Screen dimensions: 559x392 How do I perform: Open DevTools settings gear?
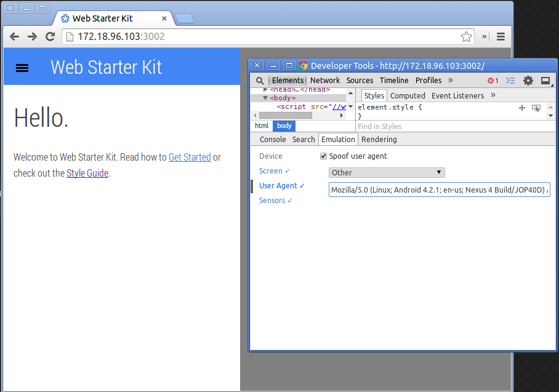tap(528, 81)
